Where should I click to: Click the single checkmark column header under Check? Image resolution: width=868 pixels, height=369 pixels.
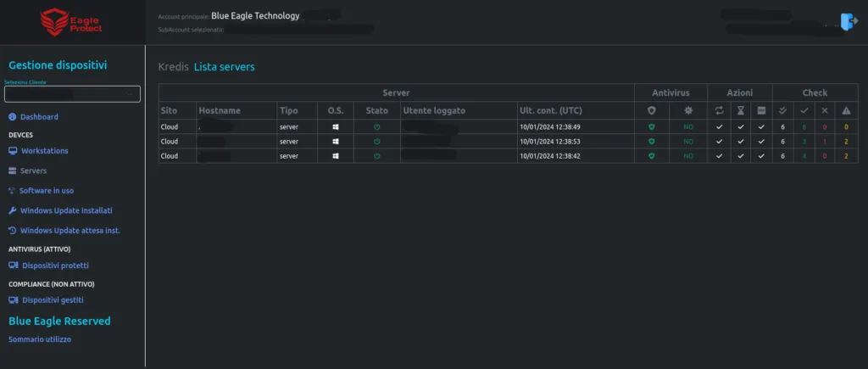[804, 111]
